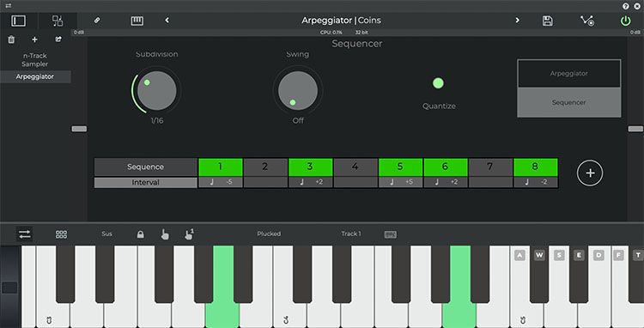
Task: Click the trash delete icon
Action: pyautogui.click(x=11, y=39)
